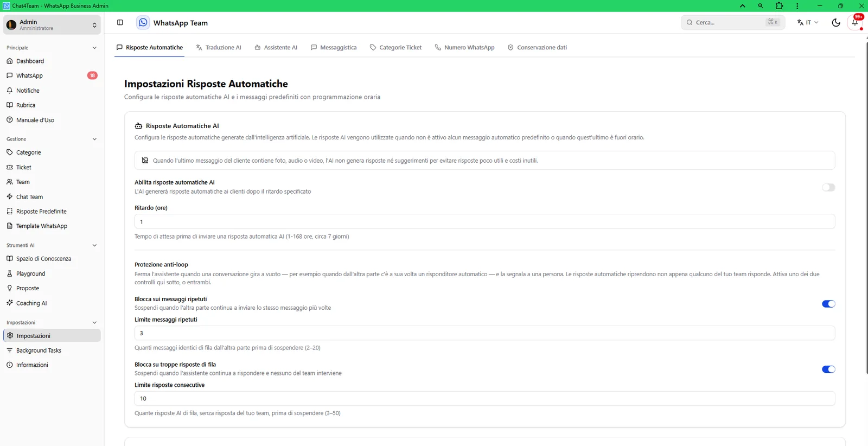Click the Chat Team lightning icon
Image resolution: width=868 pixels, height=446 pixels.
click(10, 196)
